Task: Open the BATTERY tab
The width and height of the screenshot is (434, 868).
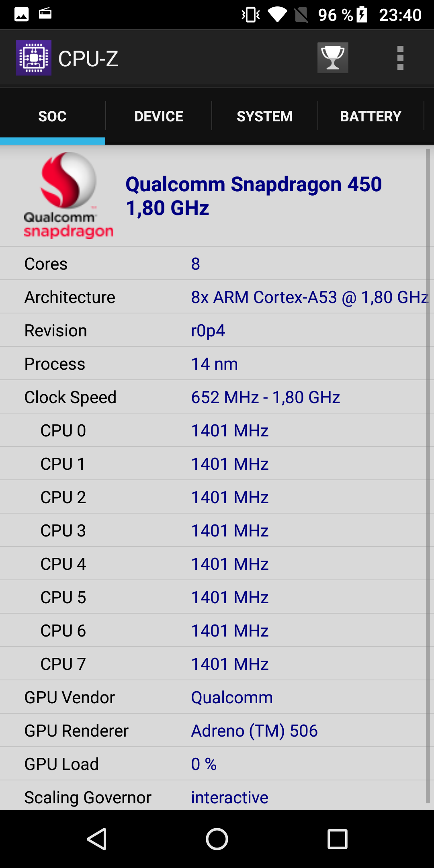Action: pyautogui.click(x=371, y=116)
